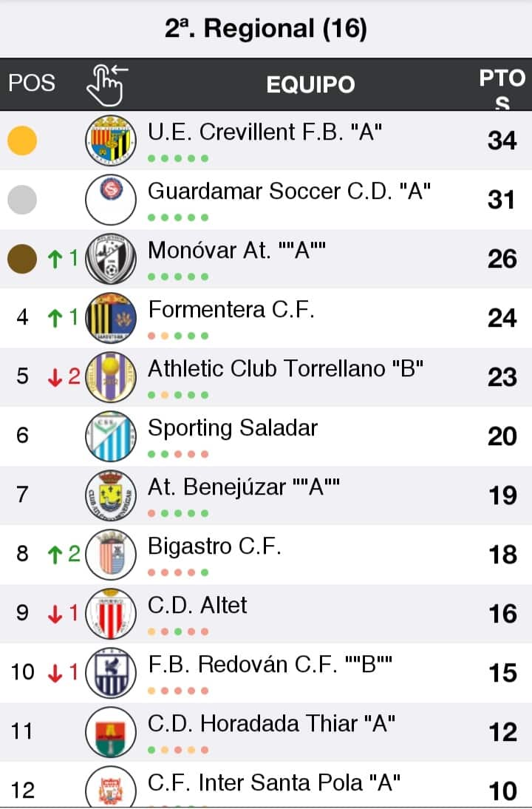Screen dimensions: 532x809
Task: Select the Monóvar At. team badge
Action: coord(111,259)
